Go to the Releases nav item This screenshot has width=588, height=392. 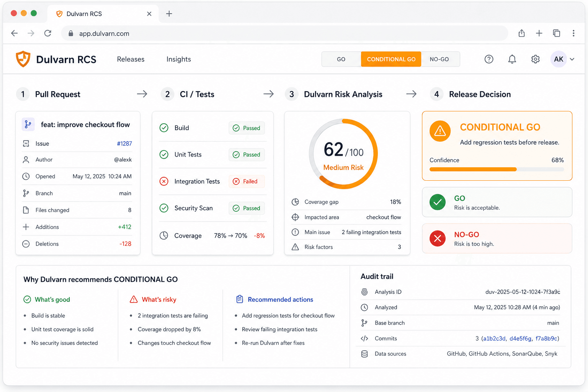131,59
